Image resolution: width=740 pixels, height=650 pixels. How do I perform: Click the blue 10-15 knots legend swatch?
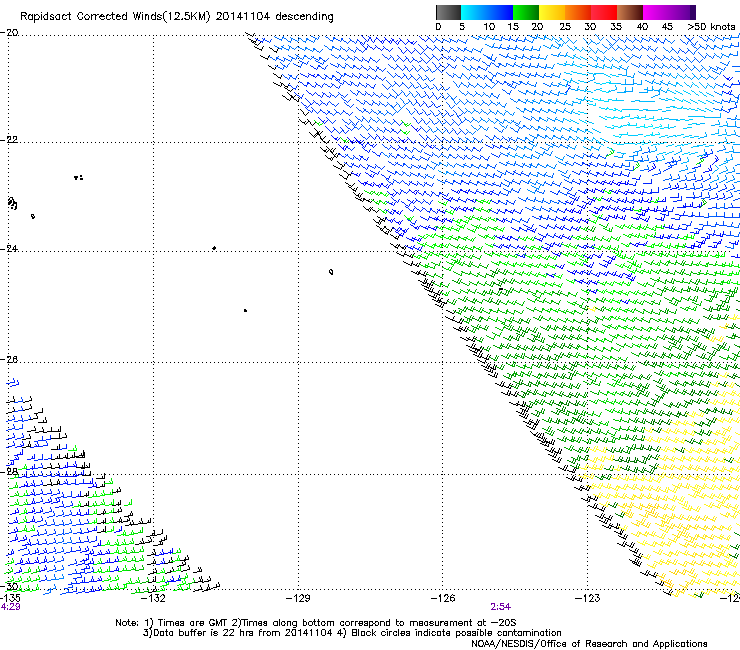[500, 12]
